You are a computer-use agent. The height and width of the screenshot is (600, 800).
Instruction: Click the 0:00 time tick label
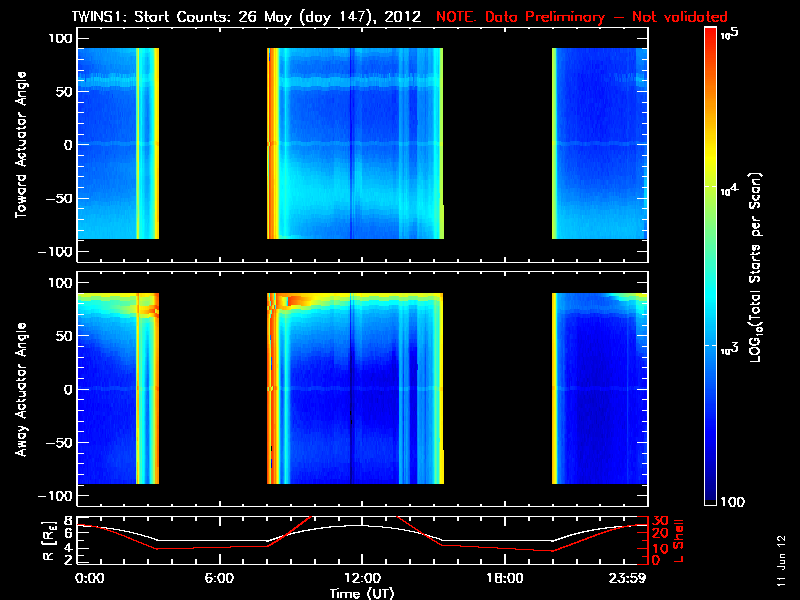tap(89, 578)
